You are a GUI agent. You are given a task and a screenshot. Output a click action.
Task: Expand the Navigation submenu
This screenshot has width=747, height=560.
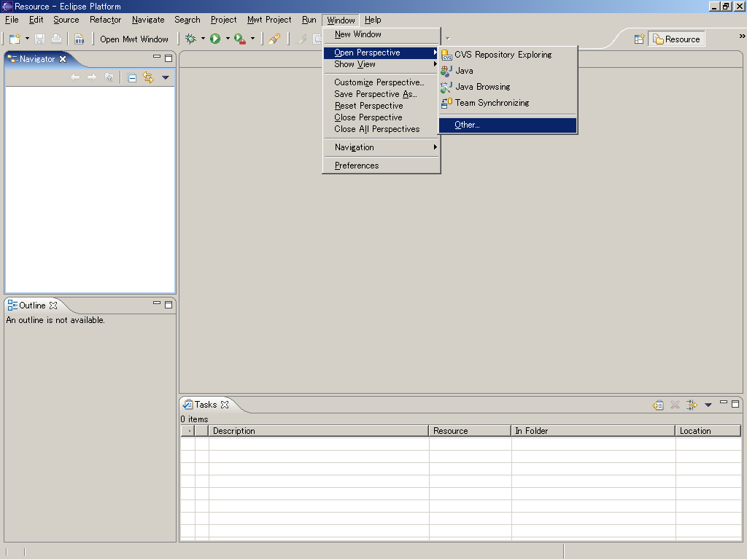tap(381, 147)
